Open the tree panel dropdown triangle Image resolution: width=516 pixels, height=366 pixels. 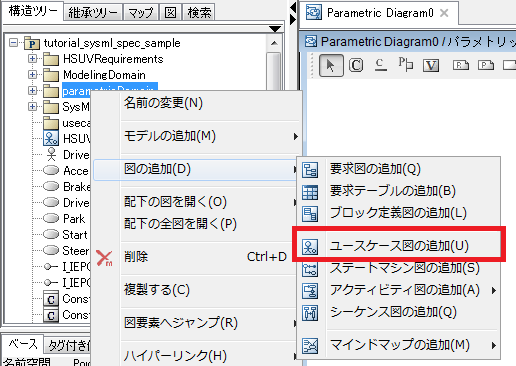tap(275, 29)
